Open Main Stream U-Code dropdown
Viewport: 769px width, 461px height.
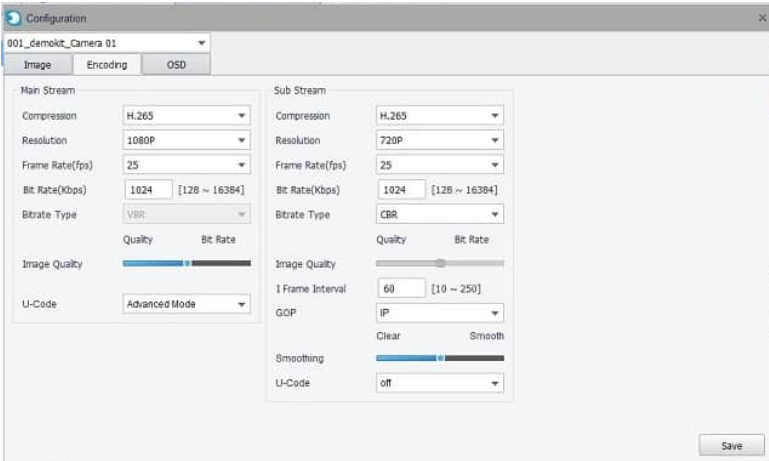tap(186, 304)
